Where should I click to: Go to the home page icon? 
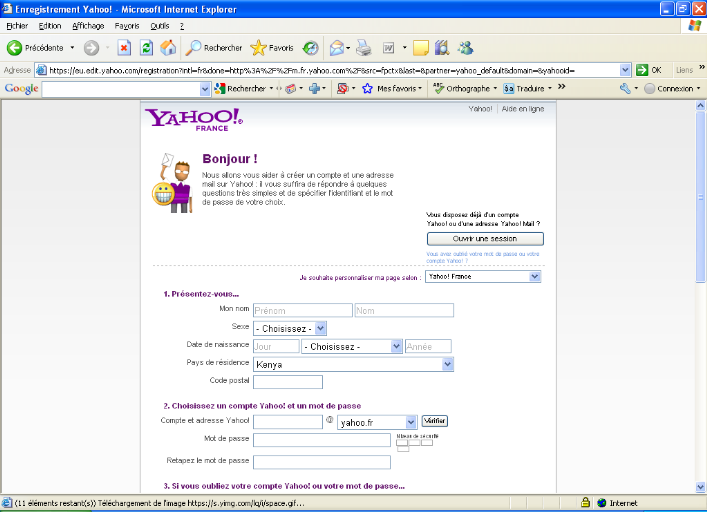click(168, 48)
